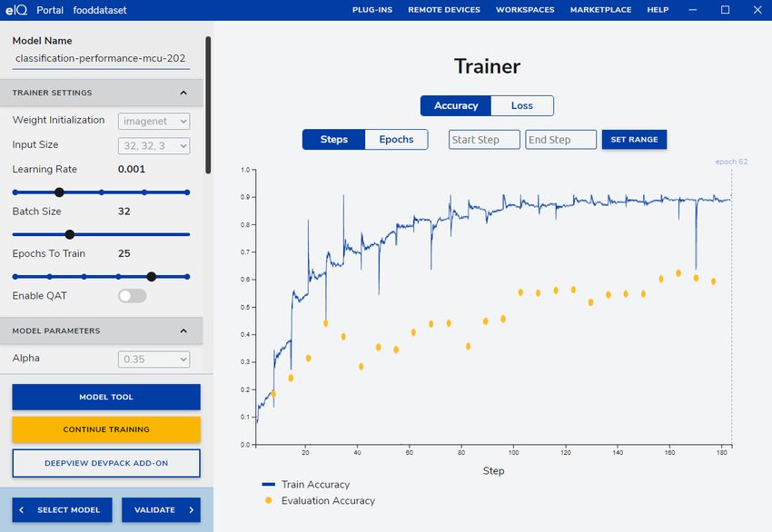Click the Start Step input field
772x532 pixels.
tap(484, 140)
